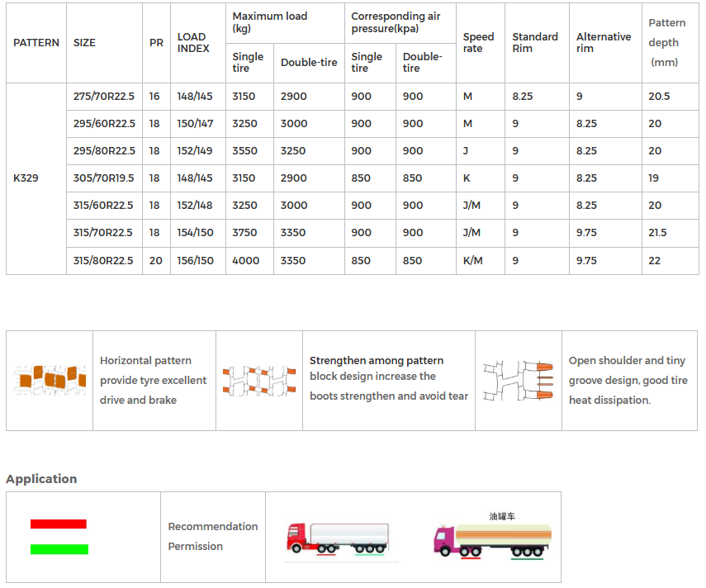Click double-tire load '3250' for 295/80R22.5
Screen dimensions: 706x588
[292, 151]
